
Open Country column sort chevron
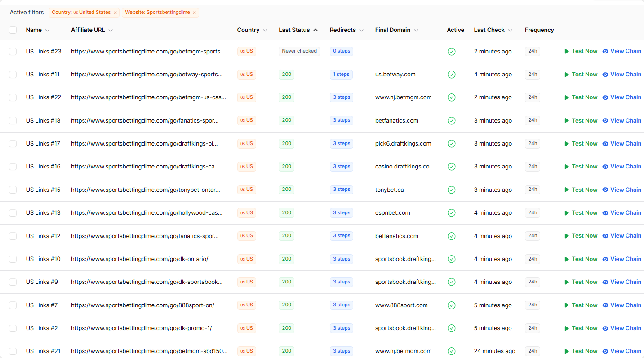click(265, 30)
